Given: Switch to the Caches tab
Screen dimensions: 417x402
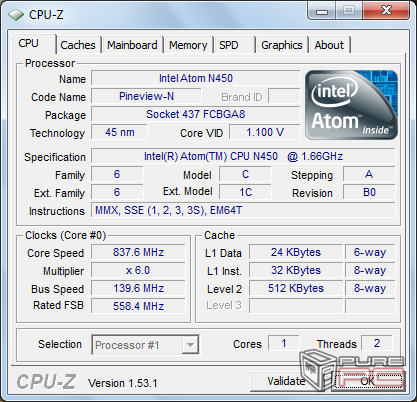Looking at the screenshot, I should click(x=78, y=45).
